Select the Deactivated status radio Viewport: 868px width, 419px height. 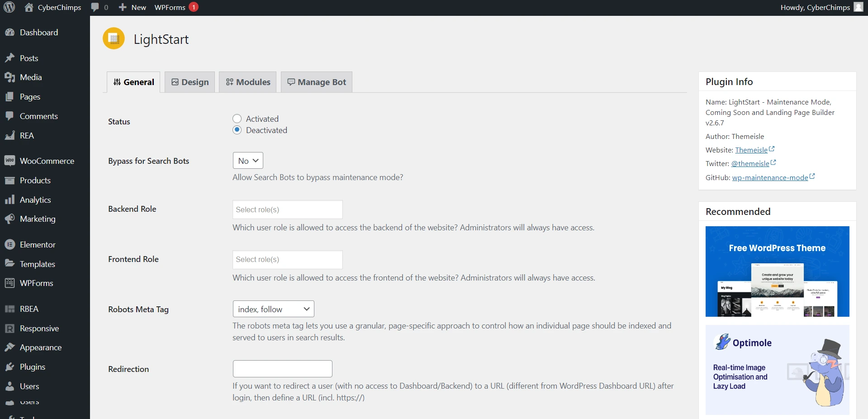point(237,130)
